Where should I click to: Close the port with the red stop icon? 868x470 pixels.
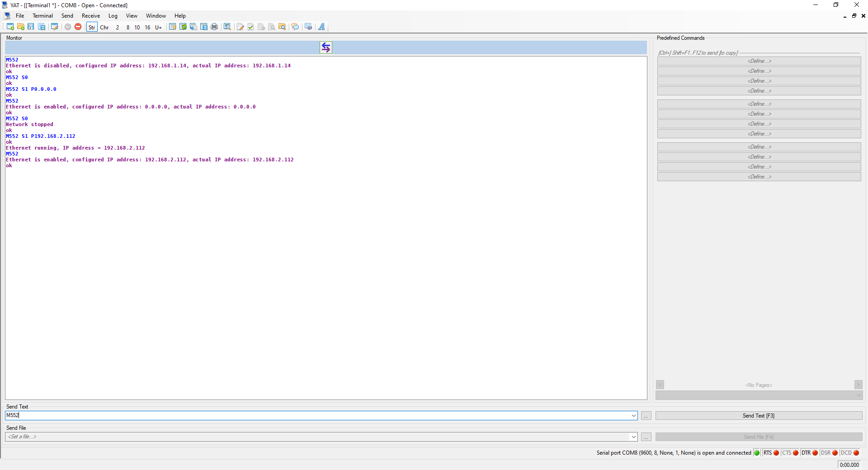(78, 27)
